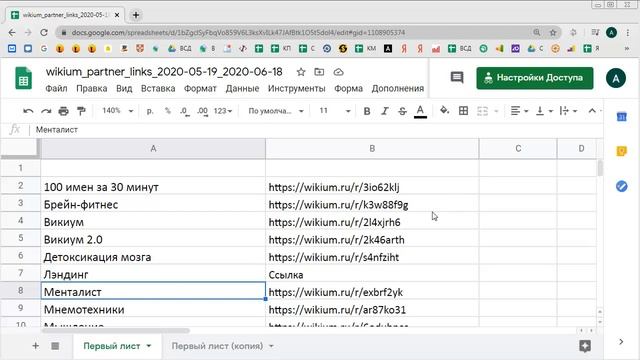Open the Данные menu
The height and width of the screenshot is (360, 640).
click(242, 89)
